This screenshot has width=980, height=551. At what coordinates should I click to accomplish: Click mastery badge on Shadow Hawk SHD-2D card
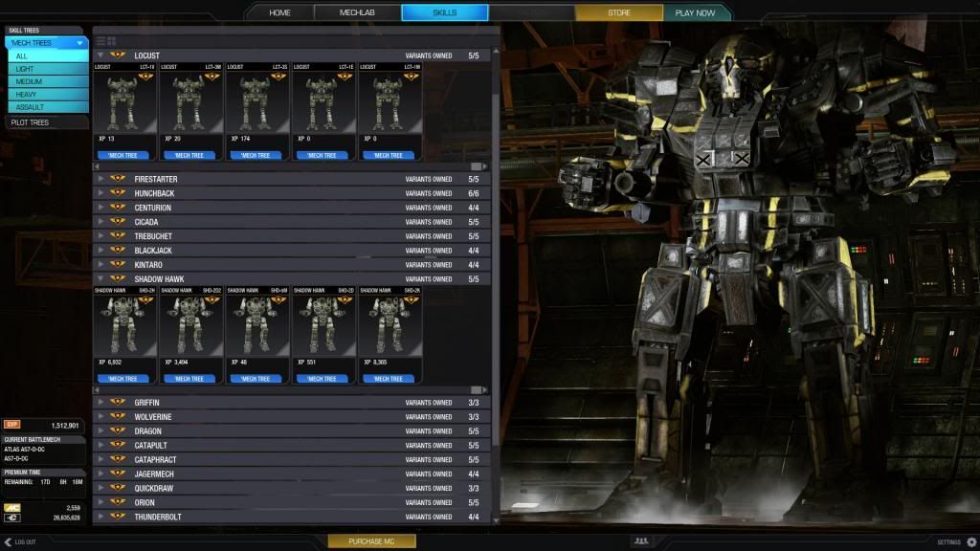point(345,300)
